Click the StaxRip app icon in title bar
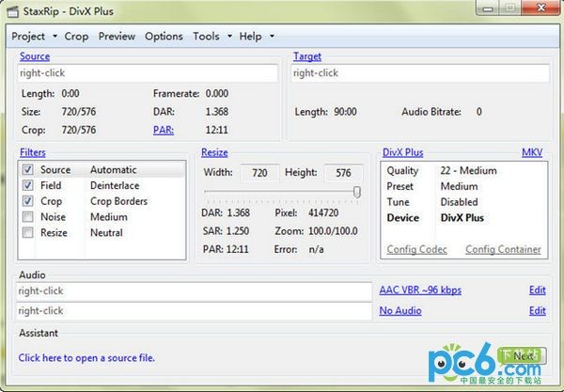 click(12, 11)
